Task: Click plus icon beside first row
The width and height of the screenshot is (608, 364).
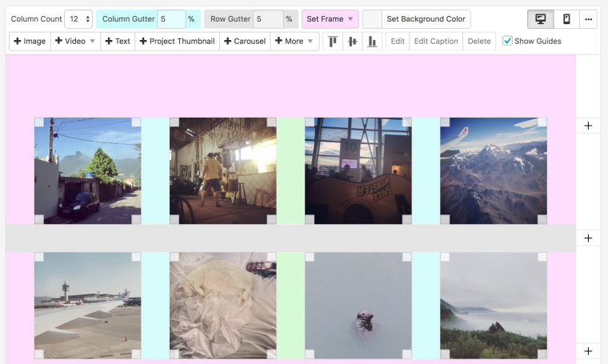Action: [588, 126]
